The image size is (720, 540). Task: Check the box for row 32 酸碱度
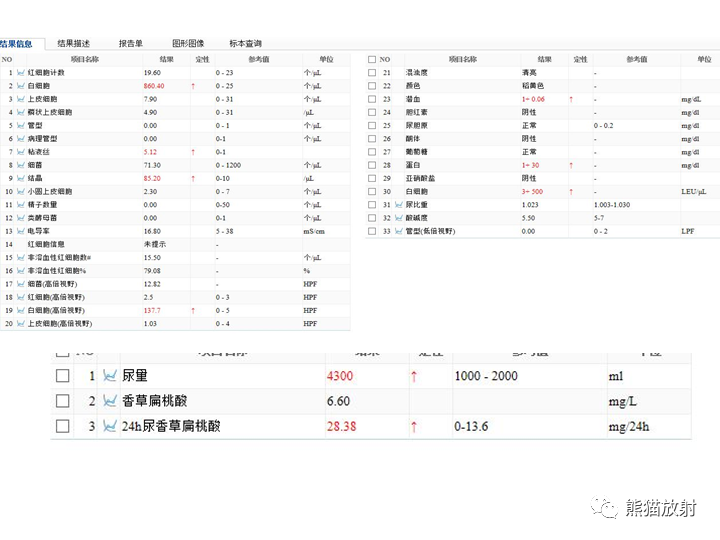372,218
